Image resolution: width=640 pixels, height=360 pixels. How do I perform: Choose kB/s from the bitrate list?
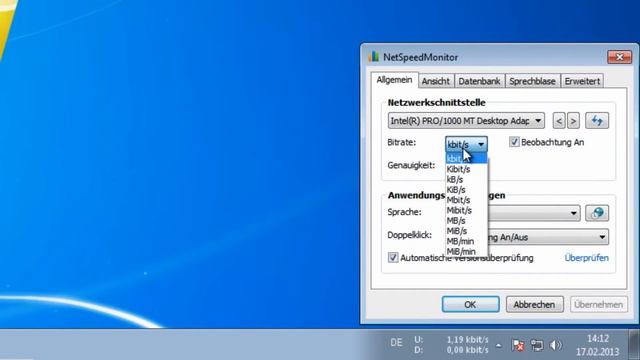(x=467, y=180)
